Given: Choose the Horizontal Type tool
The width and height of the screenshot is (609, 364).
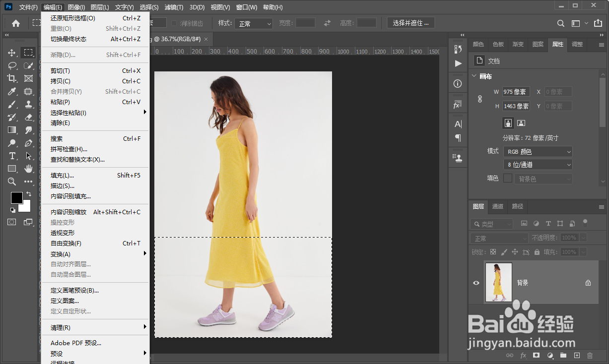Looking at the screenshot, I should [12, 156].
